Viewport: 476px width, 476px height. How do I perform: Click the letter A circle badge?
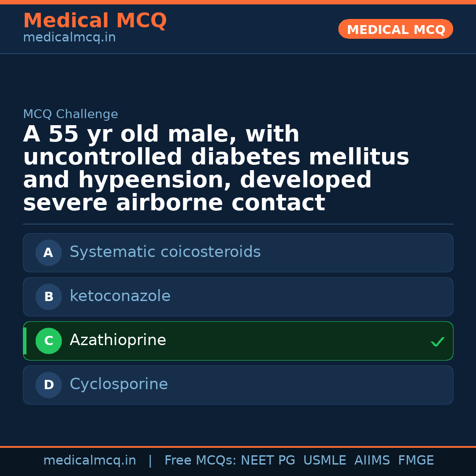tap(48, 253)
